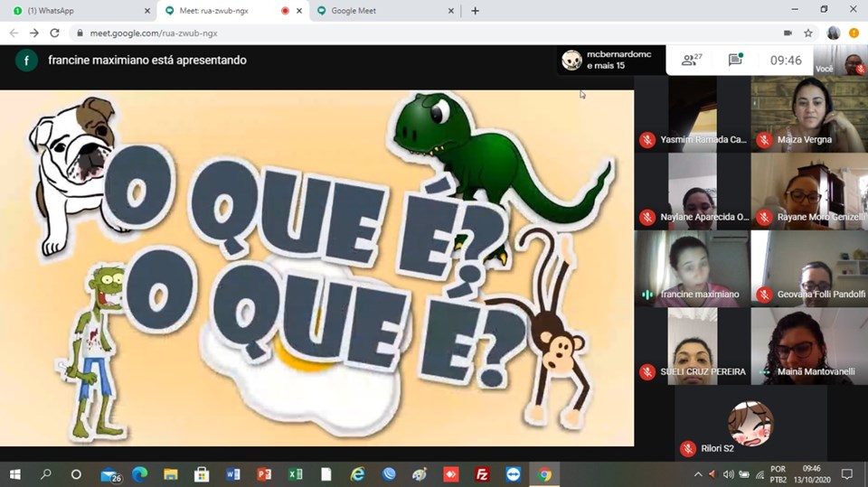The image size is (868, 487).
Task: Show hidden system tray icons
Action: coord(697,474)
